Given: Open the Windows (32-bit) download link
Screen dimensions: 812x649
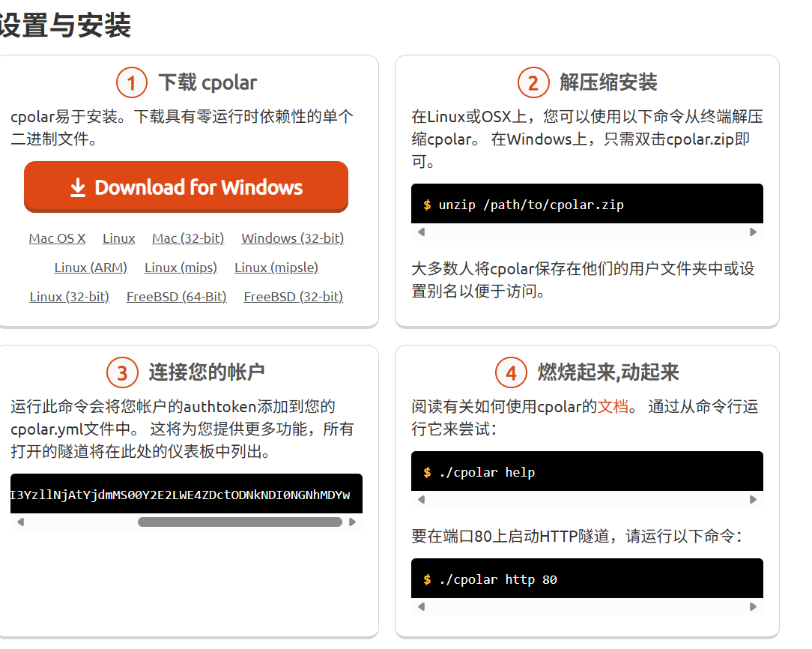Looking at the screenshot, I should click(x=293, y=238).
